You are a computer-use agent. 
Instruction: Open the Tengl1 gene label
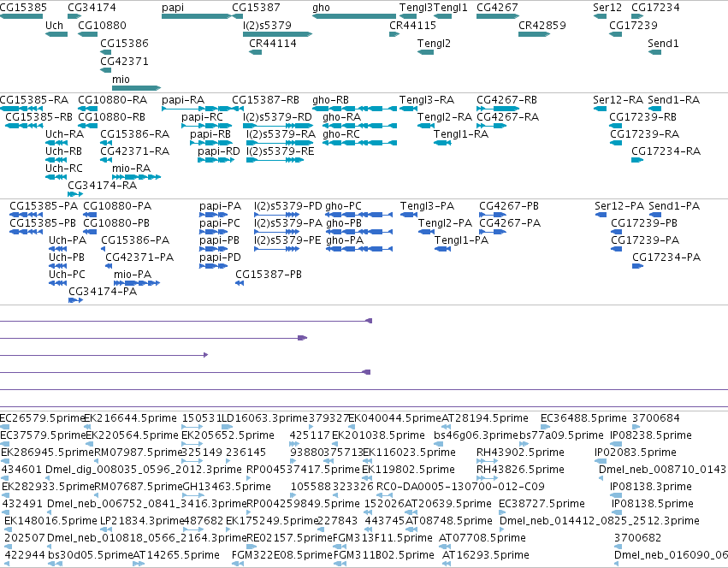pyautogui.click(x=450, y=8)
